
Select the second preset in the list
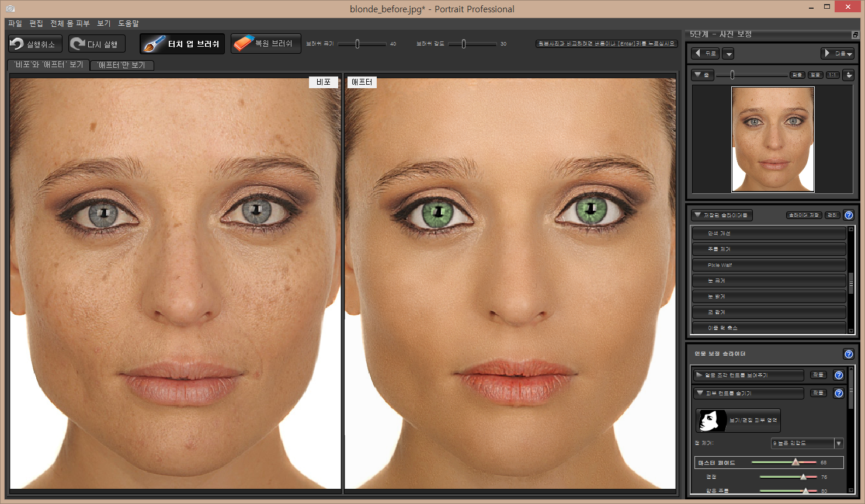coord(769,249)
